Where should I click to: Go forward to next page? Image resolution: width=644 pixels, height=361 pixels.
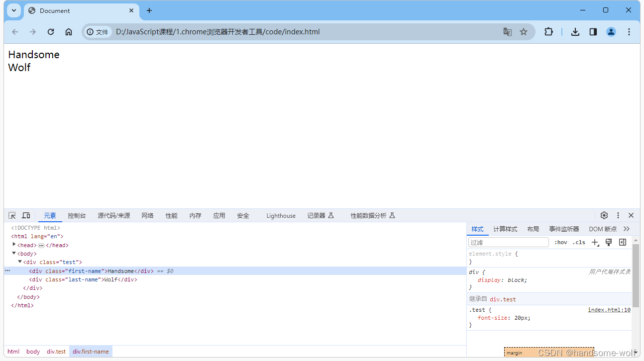33,32
